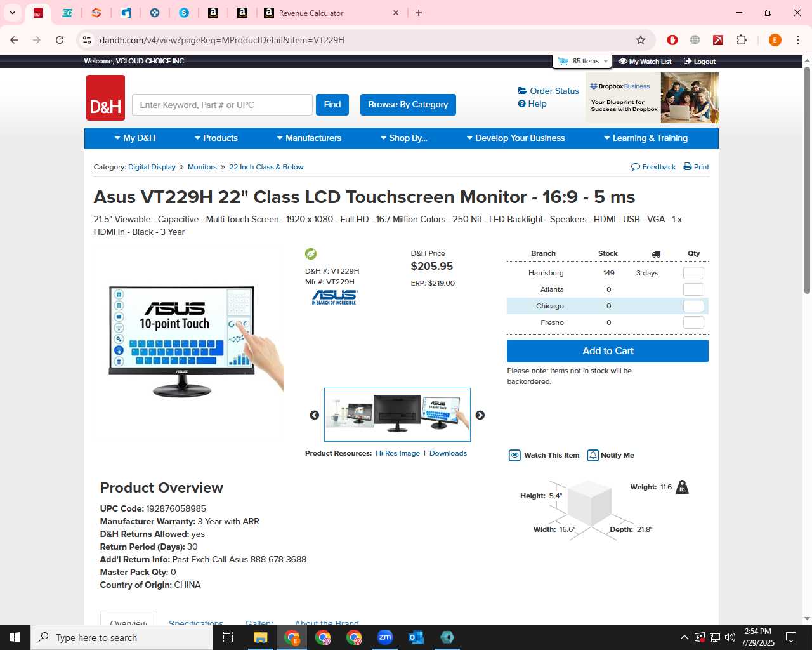Go back in the browser
Viewport: 812px width, 650px height.
[14, 40]
